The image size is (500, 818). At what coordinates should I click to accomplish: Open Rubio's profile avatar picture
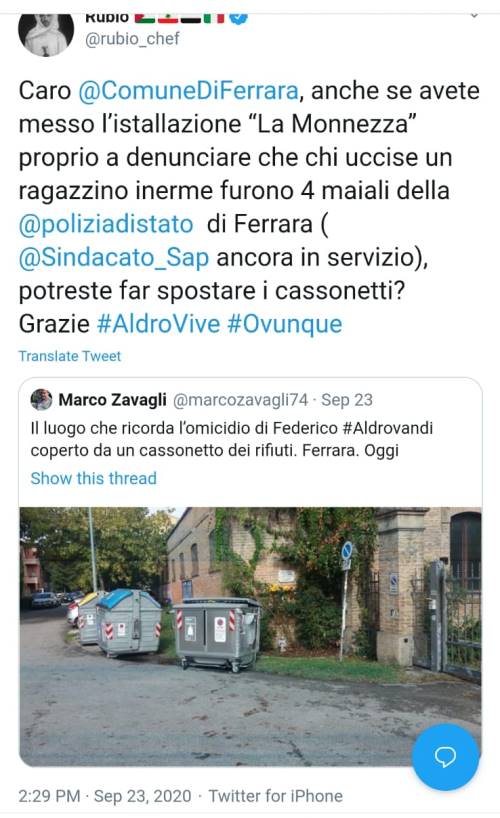pyautogui.click(x=46, y=32)
